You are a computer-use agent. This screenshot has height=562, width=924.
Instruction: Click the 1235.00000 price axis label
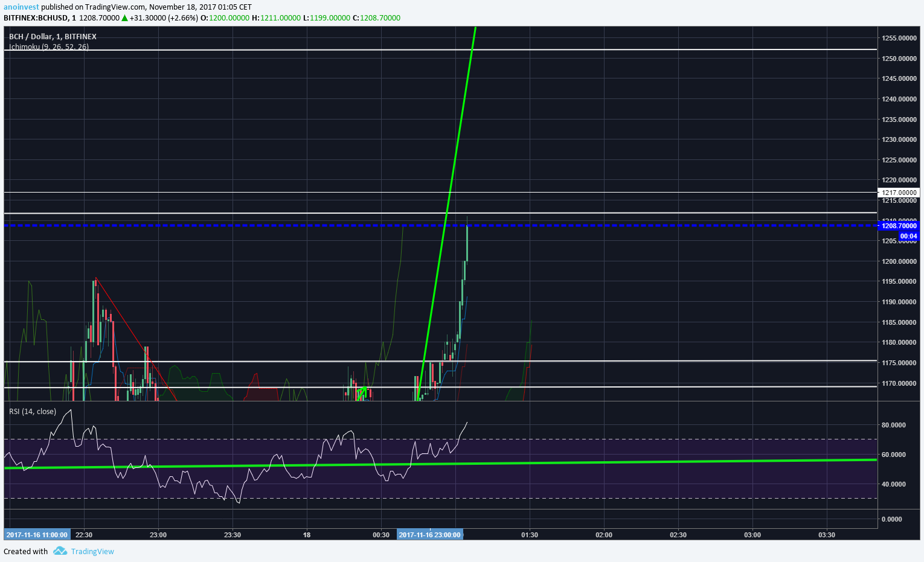point(899,120)
